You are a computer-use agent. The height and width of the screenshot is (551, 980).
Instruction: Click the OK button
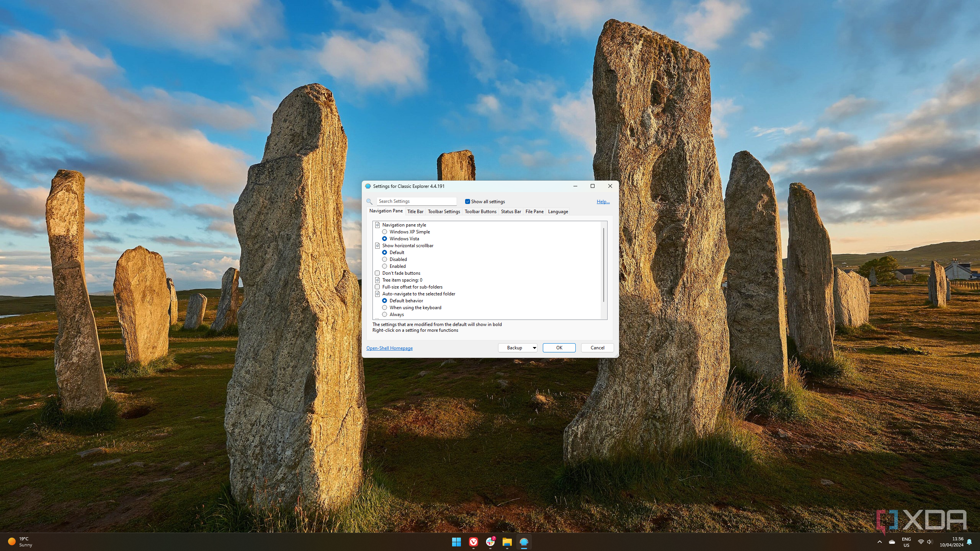point(559,348)
